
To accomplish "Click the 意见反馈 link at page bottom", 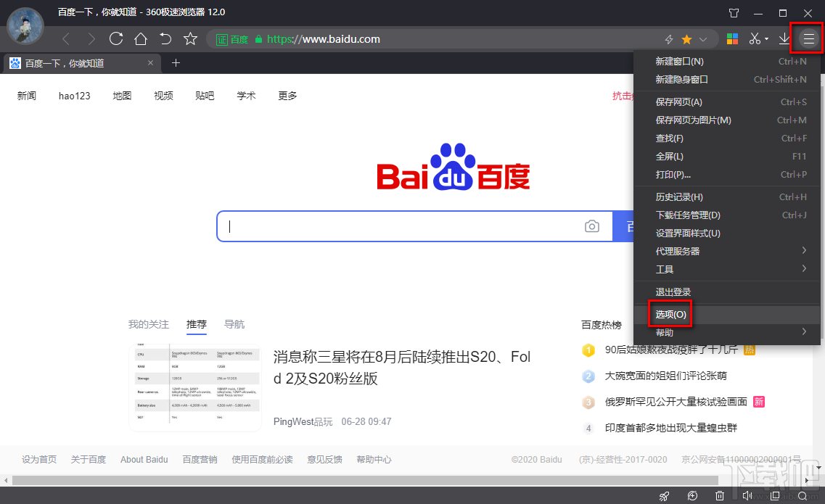I will 324,459.
